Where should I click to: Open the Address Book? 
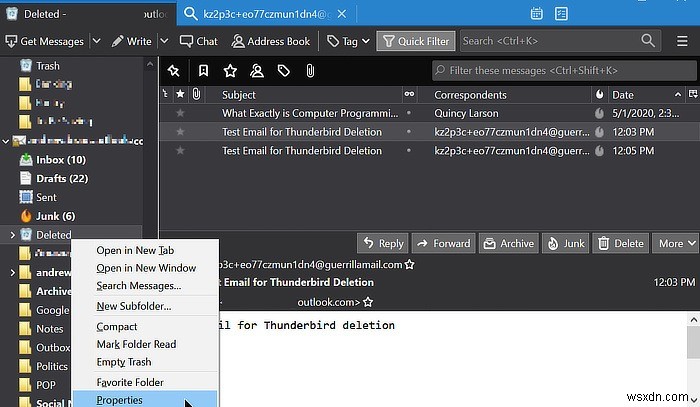coord(271,41)
